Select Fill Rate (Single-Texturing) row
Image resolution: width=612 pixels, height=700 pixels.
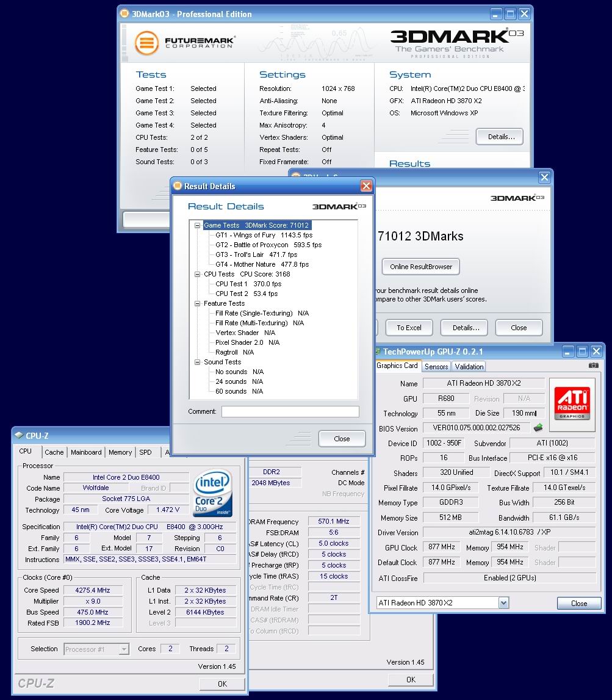262,314
